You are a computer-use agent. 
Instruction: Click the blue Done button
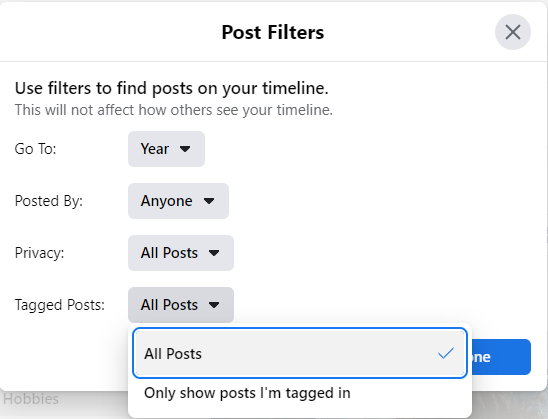(x=500, y=357)
